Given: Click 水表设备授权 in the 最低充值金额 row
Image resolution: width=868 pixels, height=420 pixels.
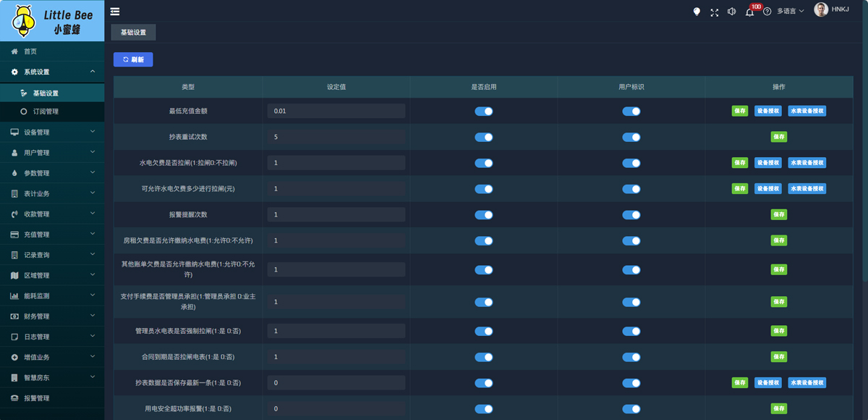Looking at the screenshot, I should (807, 112).
